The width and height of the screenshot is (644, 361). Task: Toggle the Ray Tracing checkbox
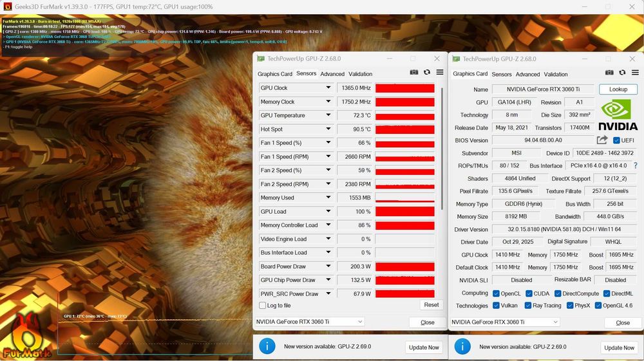(528, 306)
